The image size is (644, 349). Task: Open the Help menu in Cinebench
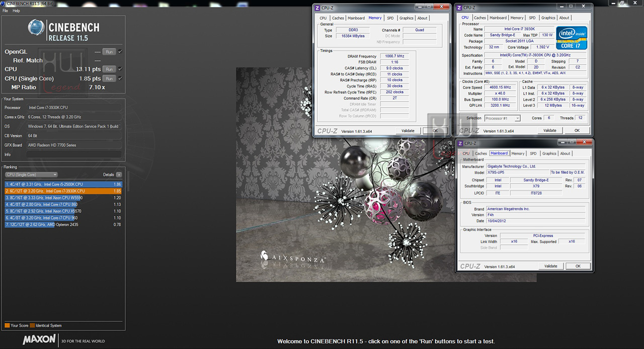pos(17,11)
